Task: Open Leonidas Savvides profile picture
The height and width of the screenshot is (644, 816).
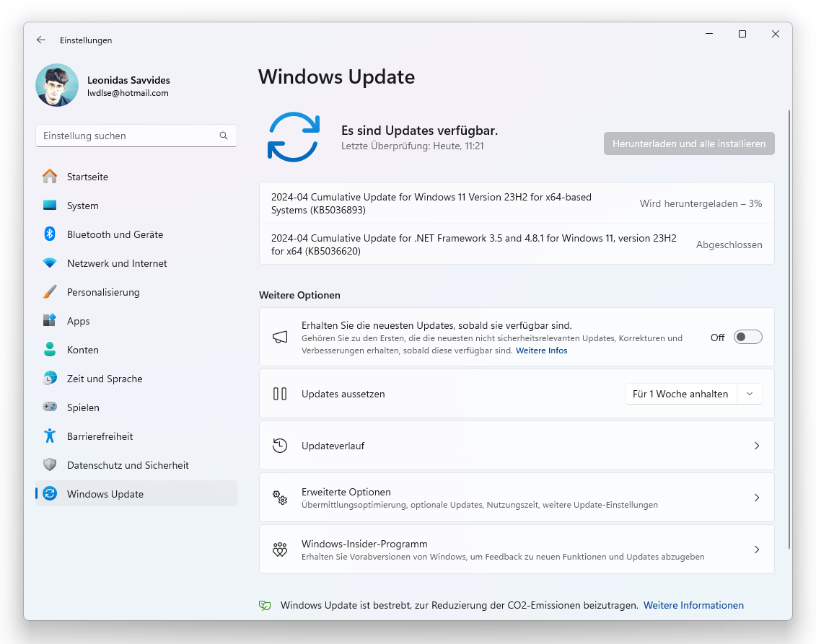Action: coord(57,85)
